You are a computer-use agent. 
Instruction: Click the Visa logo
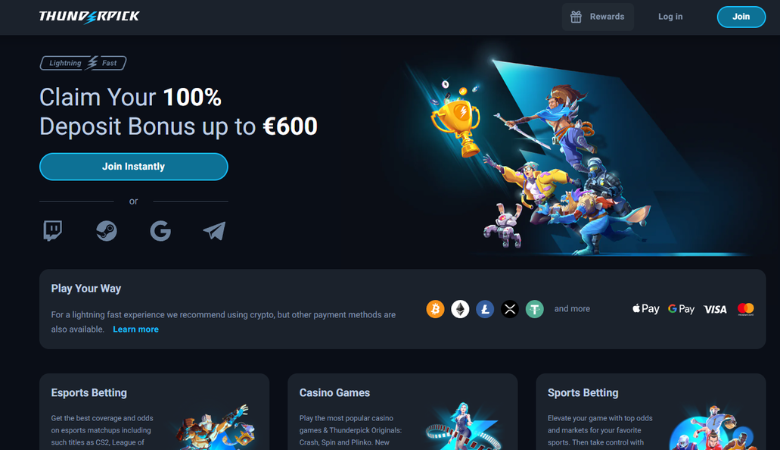pos(715,309)
